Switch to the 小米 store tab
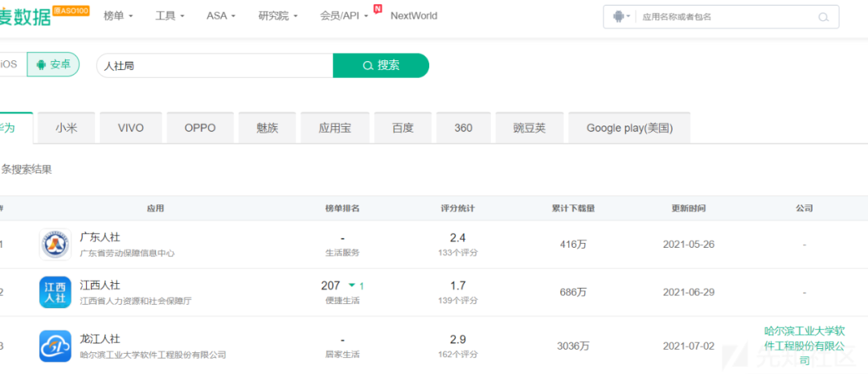 click(x=67, y=128)
